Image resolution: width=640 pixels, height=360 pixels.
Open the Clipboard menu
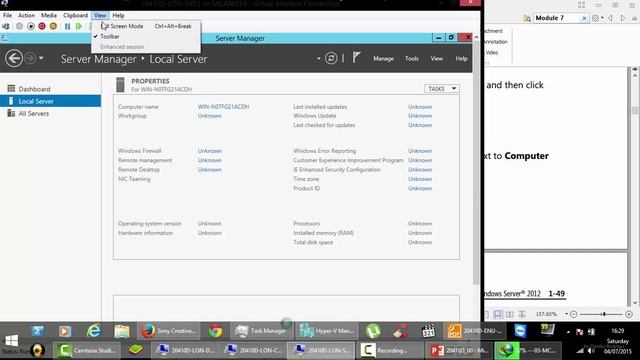coord(75,15)
